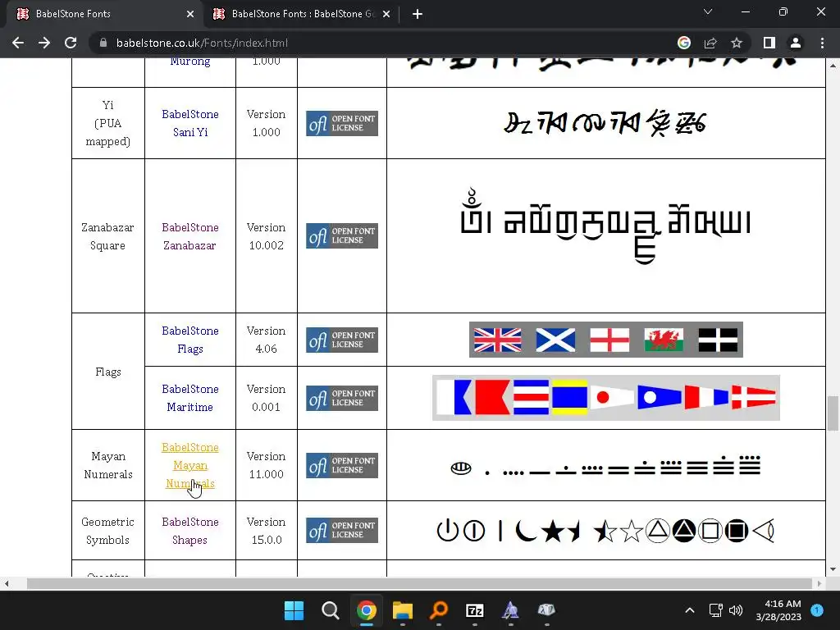Click the horizontal scrollbar thumb
The height and width of the screenshot is (630, 840).
tap(419, 583)
